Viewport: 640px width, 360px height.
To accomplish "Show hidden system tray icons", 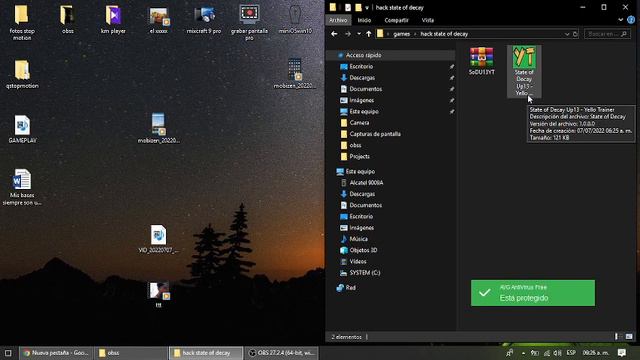I will [523, 353].
